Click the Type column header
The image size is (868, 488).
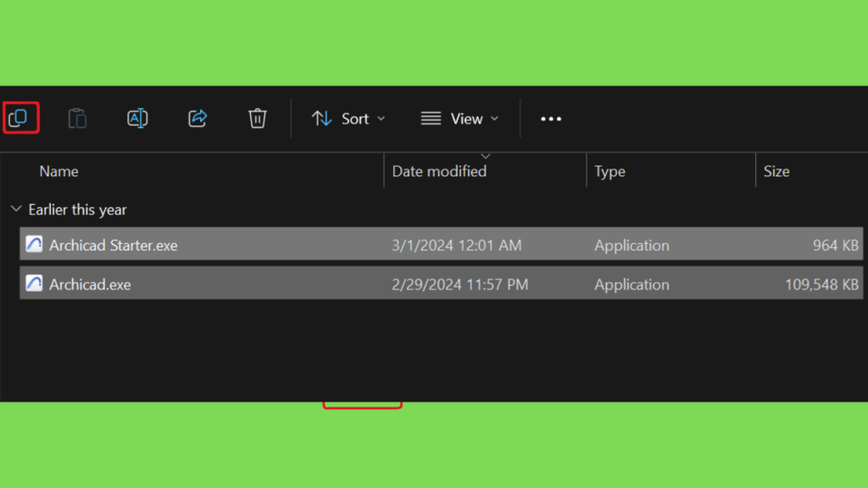(x=609, y=171)
